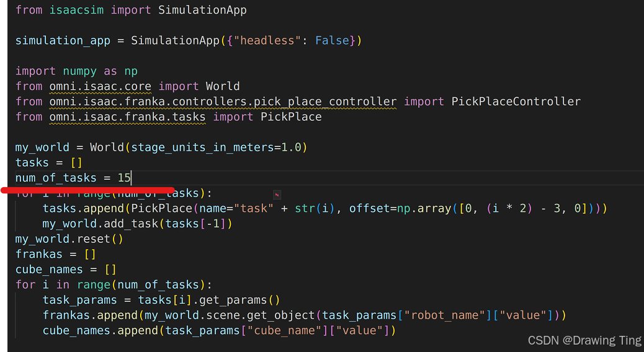Click the 'stage_units_in_meters' keyword argument

(x=202, y=147)
